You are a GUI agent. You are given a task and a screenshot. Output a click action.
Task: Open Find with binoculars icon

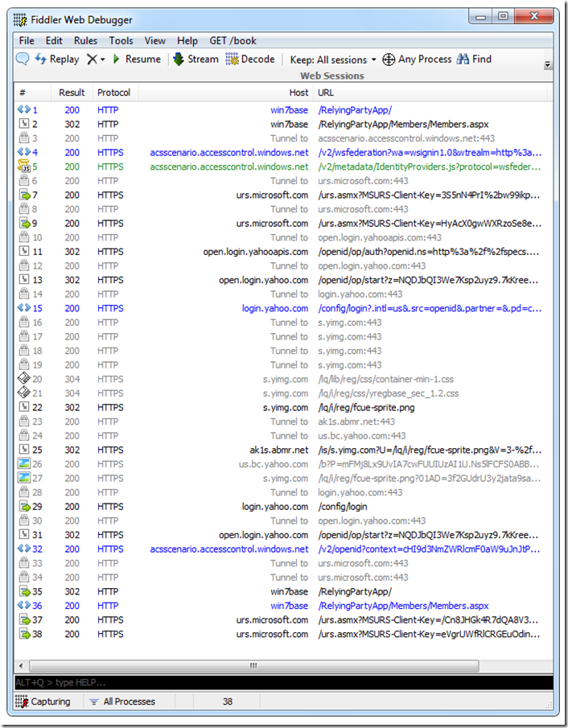coord(474,60)
